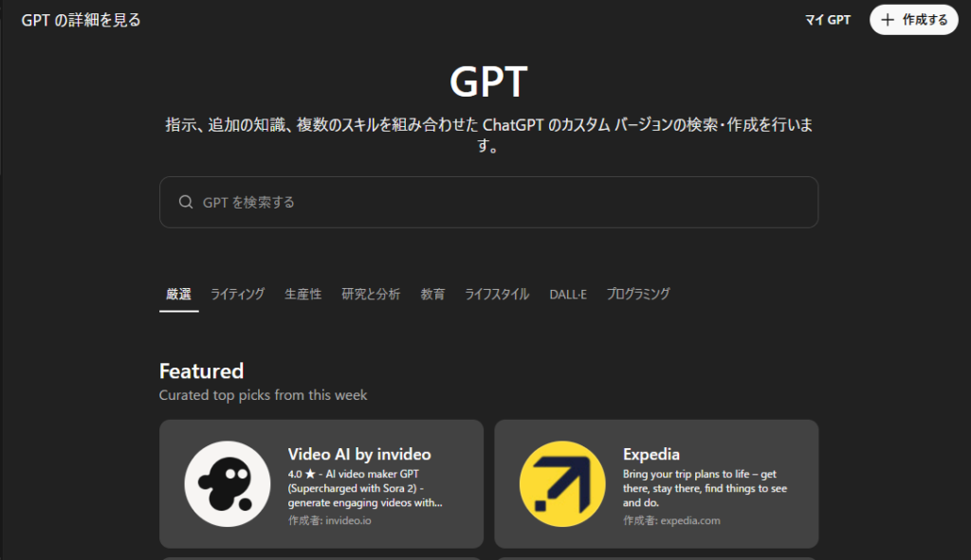Image resolution: width=971 pixels, height=560 pixels.
Task: Select the ライティング category tab
Action: [237, 294]
